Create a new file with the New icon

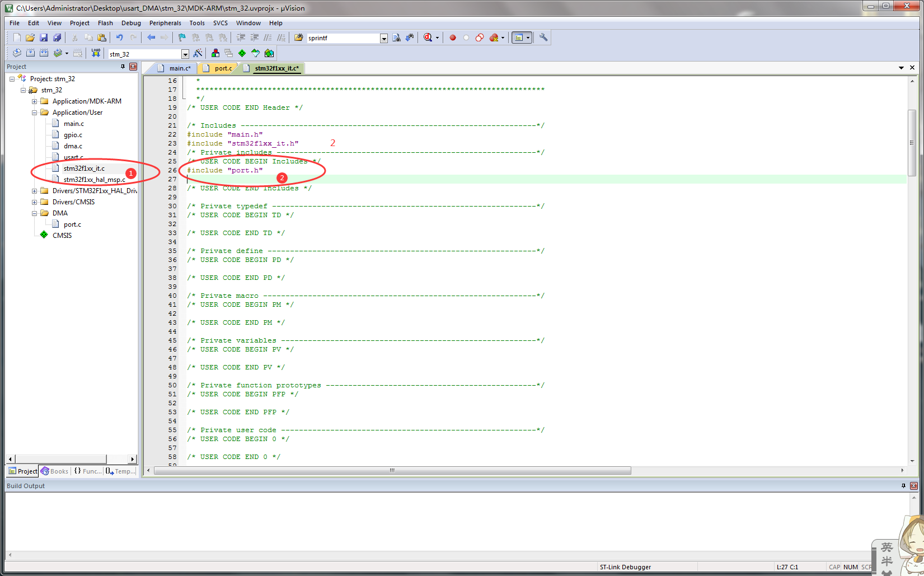pos(17,38)
